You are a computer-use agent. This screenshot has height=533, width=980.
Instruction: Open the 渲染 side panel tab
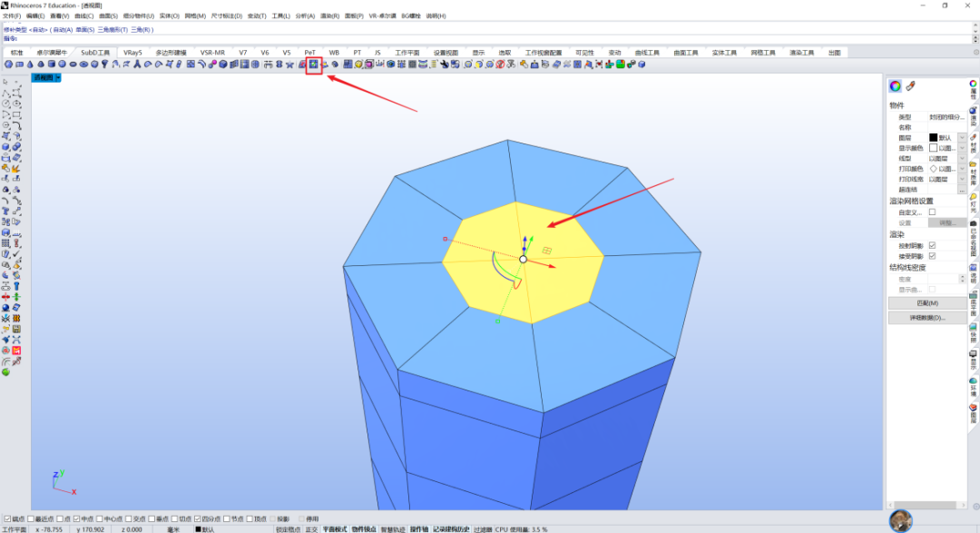point(973,115)
